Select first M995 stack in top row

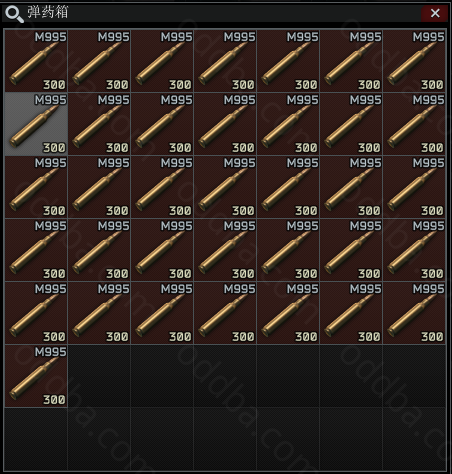click(36, 61)
